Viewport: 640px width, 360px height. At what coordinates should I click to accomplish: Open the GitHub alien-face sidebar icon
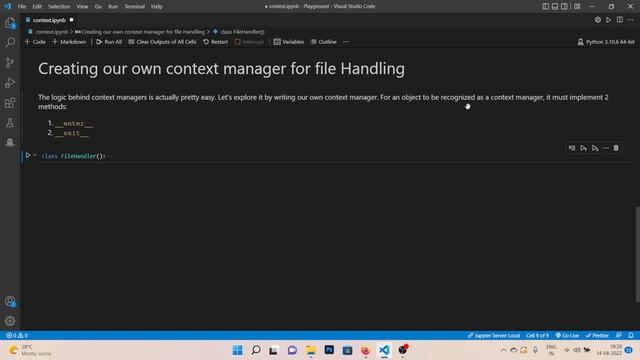click(x=10, y=142)
